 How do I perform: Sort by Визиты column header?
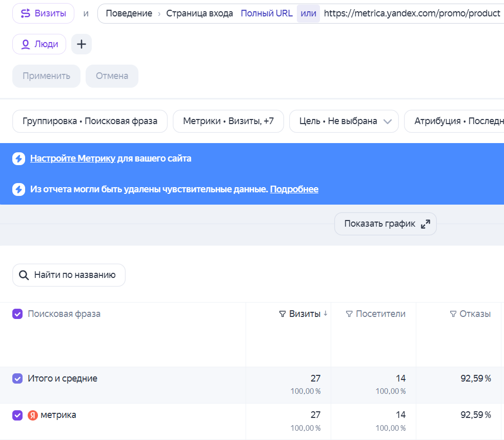(305, 314)
